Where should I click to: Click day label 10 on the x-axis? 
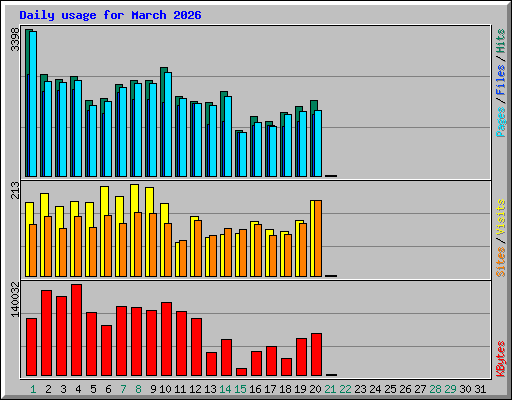point(165,389)
